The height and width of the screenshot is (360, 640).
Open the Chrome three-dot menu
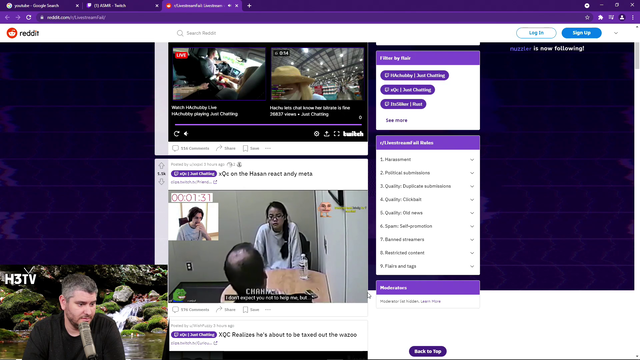633,18
